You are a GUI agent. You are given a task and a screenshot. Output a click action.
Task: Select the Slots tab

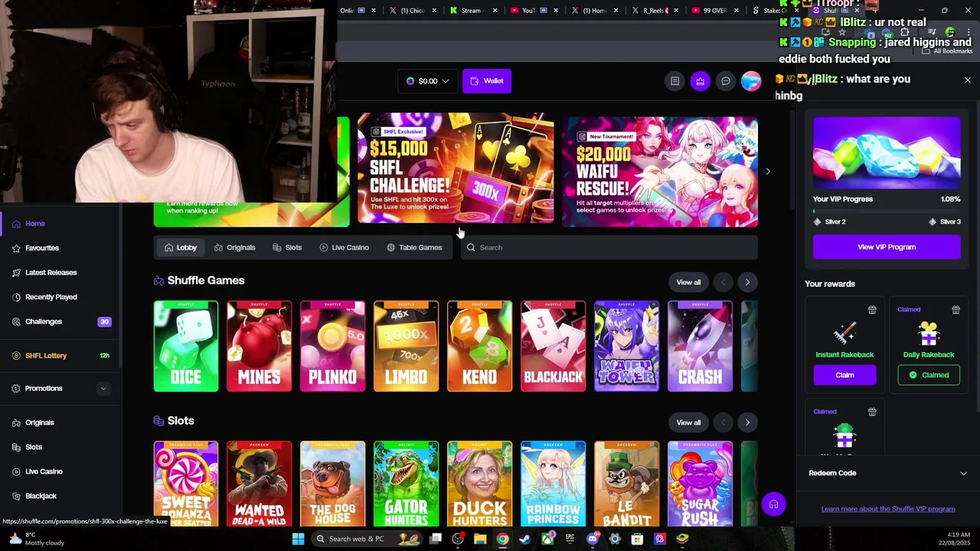287,247
